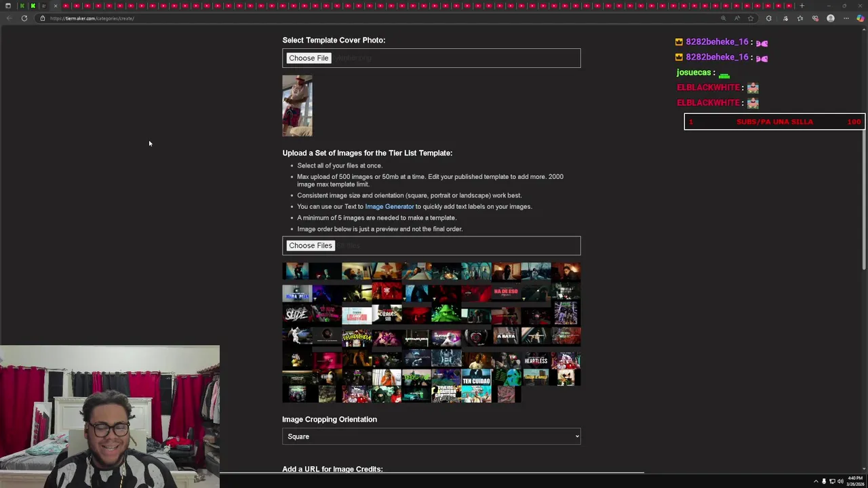The height and width of the screenshot is (488, 868).
Task: Select the NA DE ESO thumbnail
Action: click(x=506, y=292)
